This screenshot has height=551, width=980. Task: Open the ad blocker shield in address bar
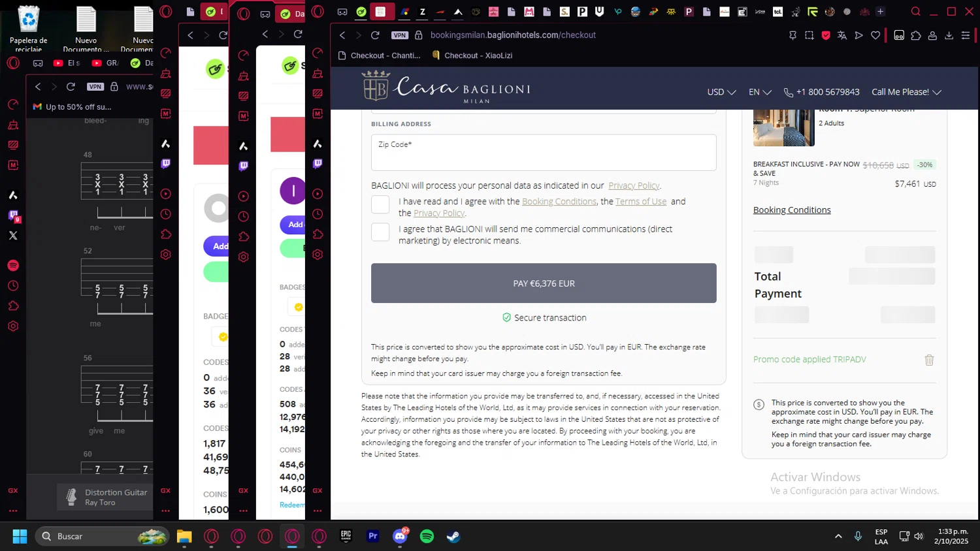(826, 35)
